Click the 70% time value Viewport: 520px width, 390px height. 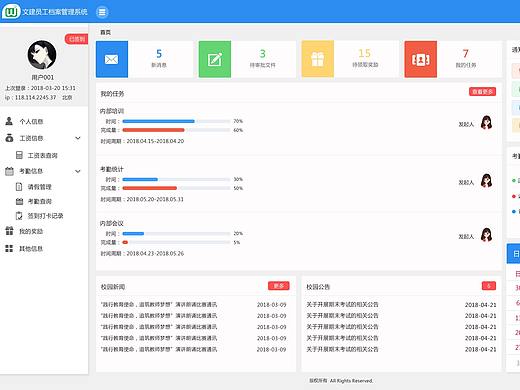(238, 121)
